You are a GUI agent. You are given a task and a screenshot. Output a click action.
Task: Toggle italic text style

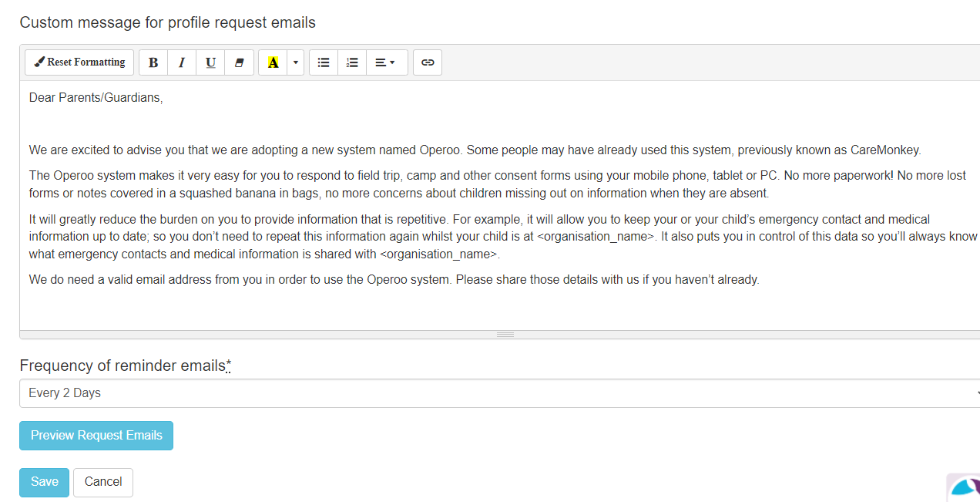tap(182, 62)
